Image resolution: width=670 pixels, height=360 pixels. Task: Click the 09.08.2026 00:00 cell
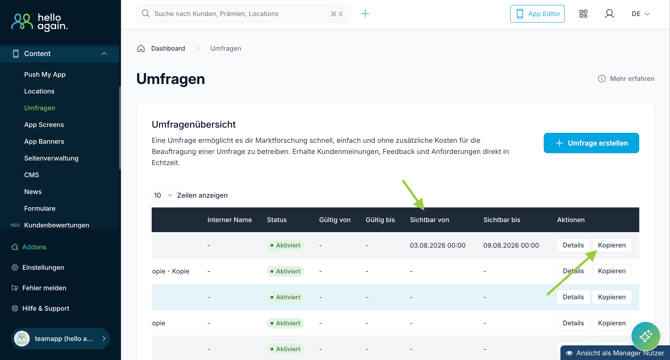(x=511, y=246)
